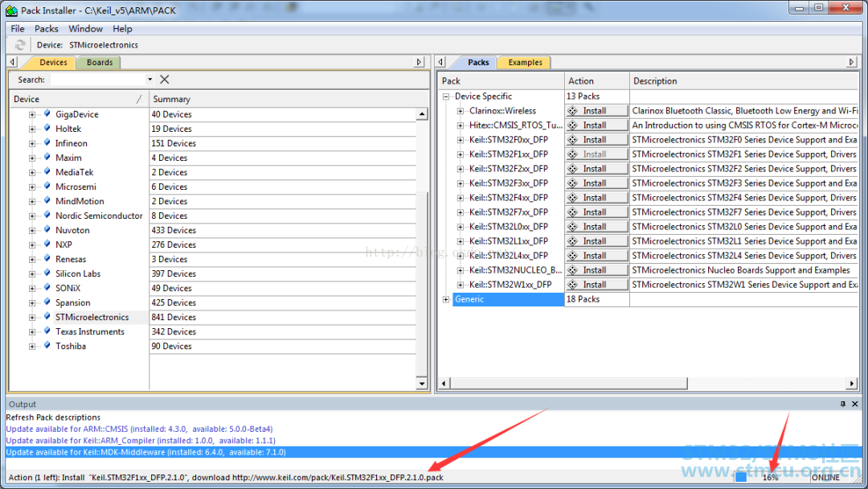The height and width of the screenshot is (489, 868).
Task: Click the pin icon of Output panel
Action: [x=842, y=405]
